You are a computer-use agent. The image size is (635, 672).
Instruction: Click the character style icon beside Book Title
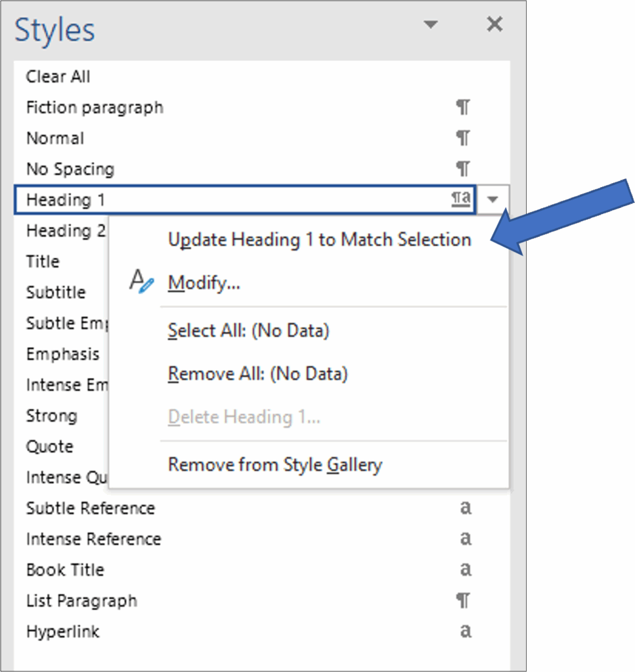466,569
